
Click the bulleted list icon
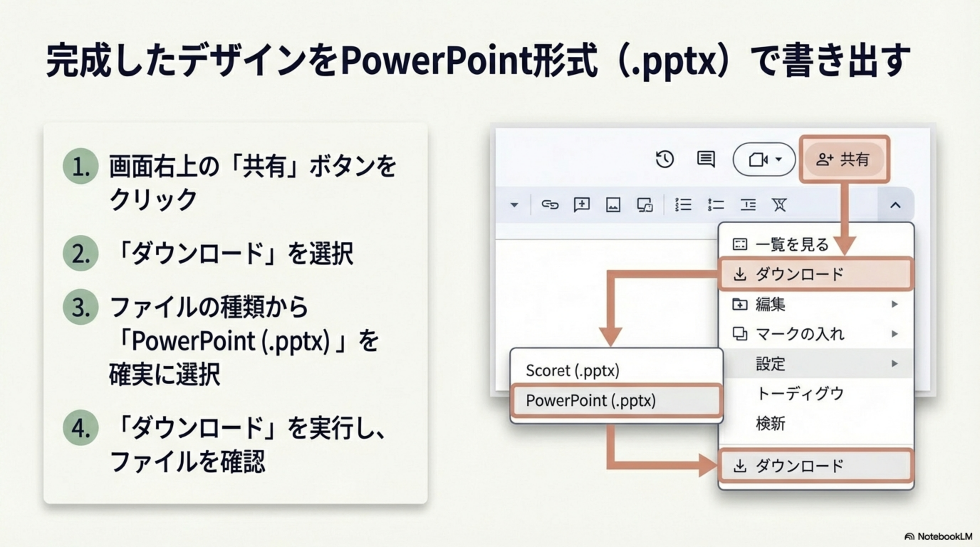point(716,205)
